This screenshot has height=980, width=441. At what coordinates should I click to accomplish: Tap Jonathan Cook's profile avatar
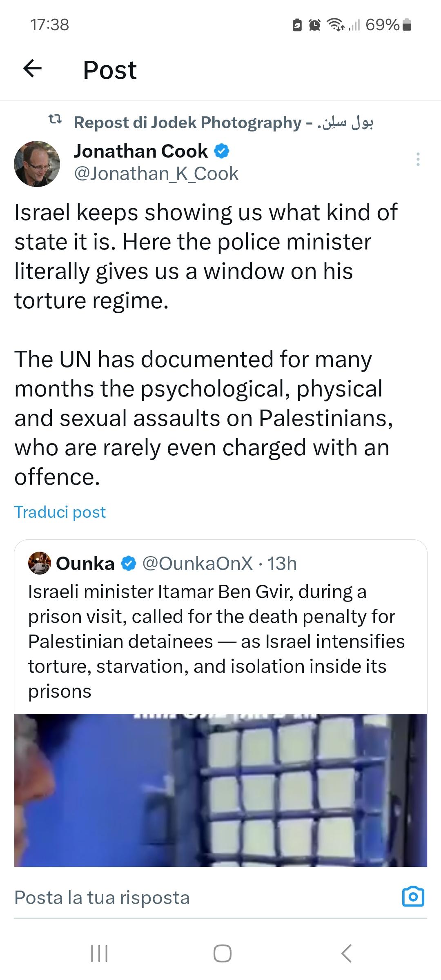(37, 164)
